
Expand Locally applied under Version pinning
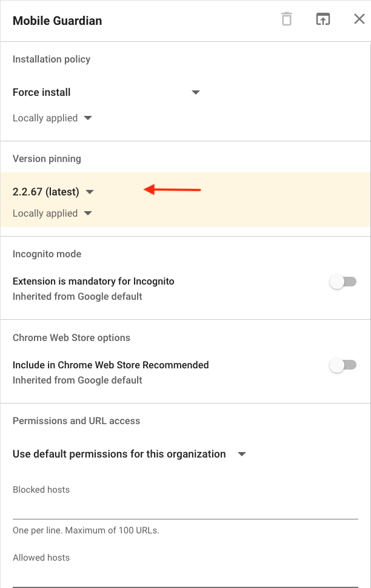point(52,214)
